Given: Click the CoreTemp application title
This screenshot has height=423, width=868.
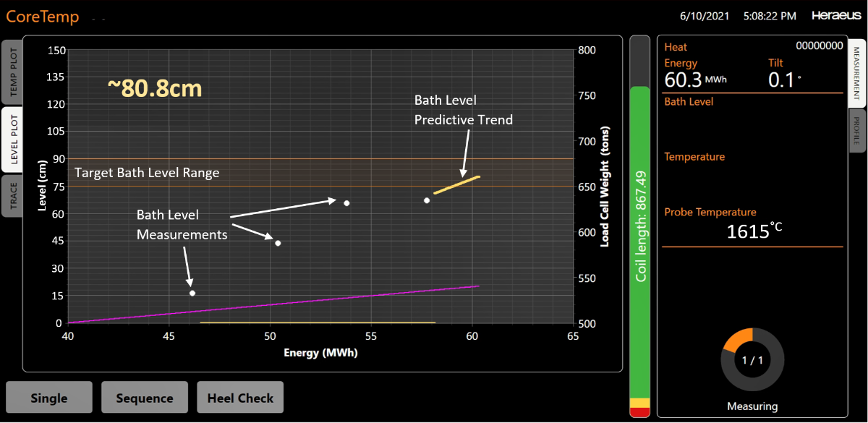Looking at the screenshot, I should pyautogui.click(x=43, y=17).
